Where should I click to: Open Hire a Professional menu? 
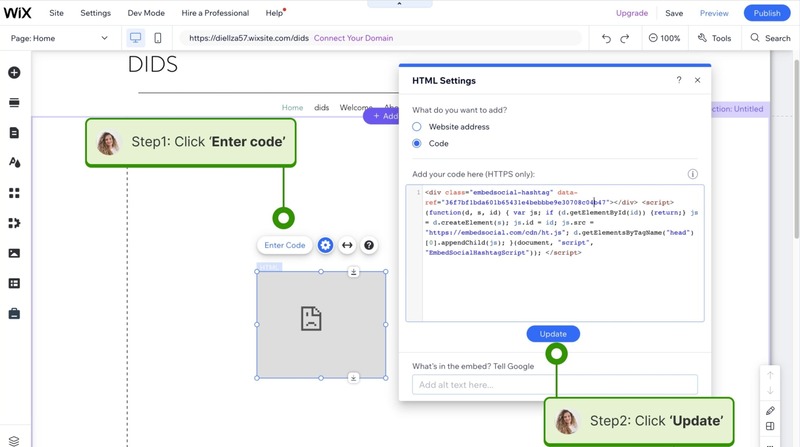(x=215, y=13)
